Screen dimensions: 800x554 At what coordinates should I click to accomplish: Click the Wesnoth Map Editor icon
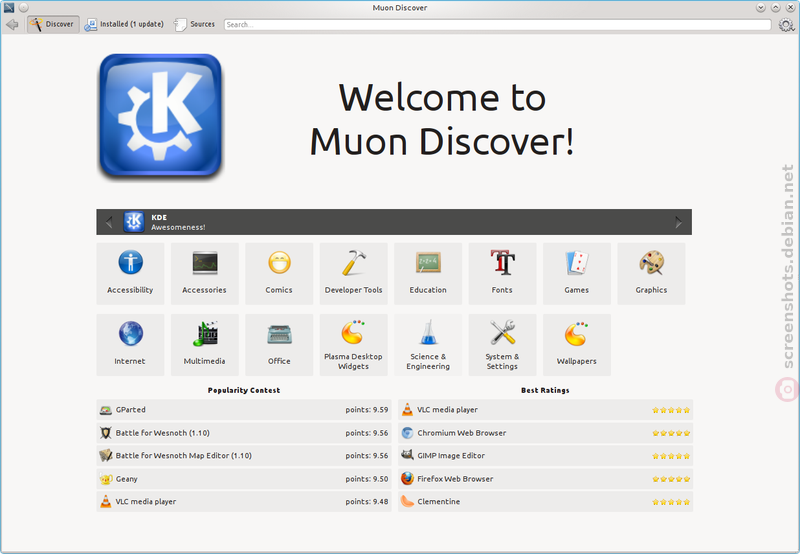[106, 455]
